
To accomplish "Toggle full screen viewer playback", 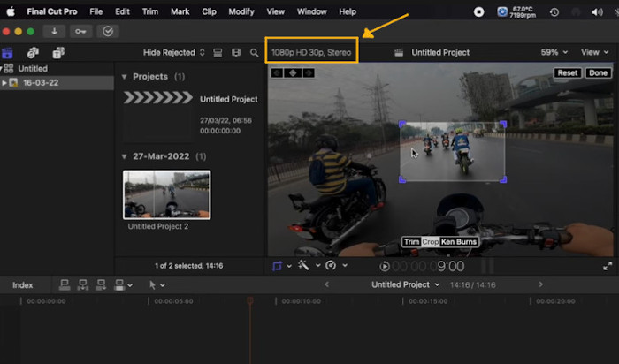I will click(608, 266).
